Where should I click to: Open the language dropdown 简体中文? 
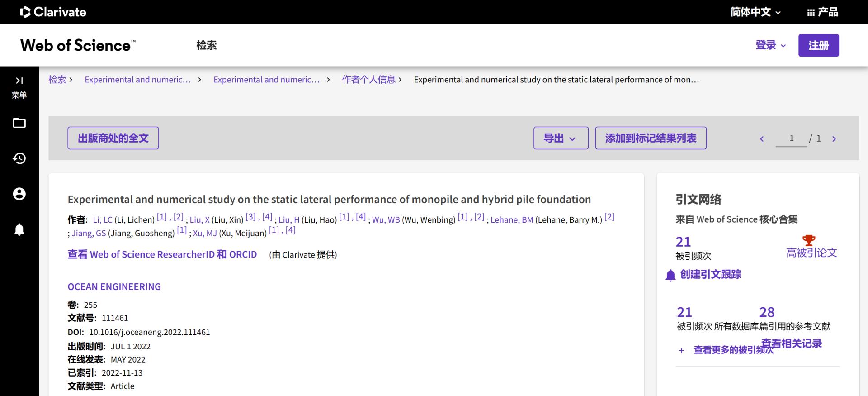click(x=755, y=12)
